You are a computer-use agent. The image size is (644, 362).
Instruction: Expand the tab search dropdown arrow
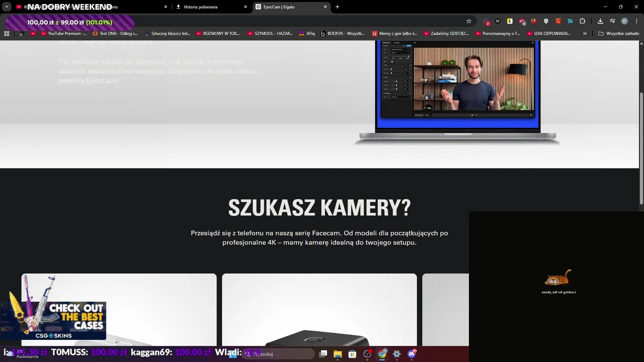[x=7, y=7]
